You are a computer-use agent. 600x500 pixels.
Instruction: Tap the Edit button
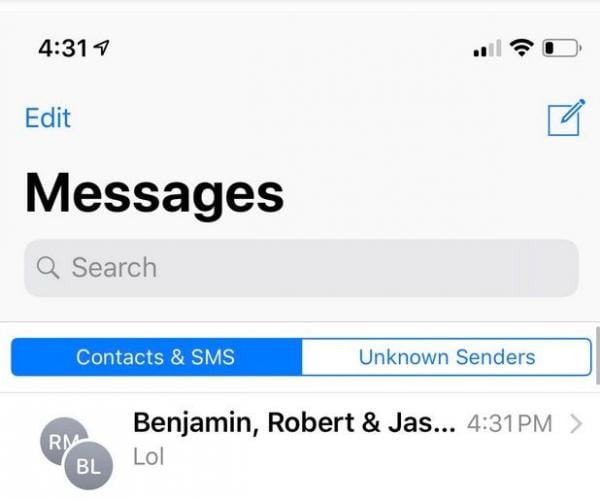coord(48,117)
